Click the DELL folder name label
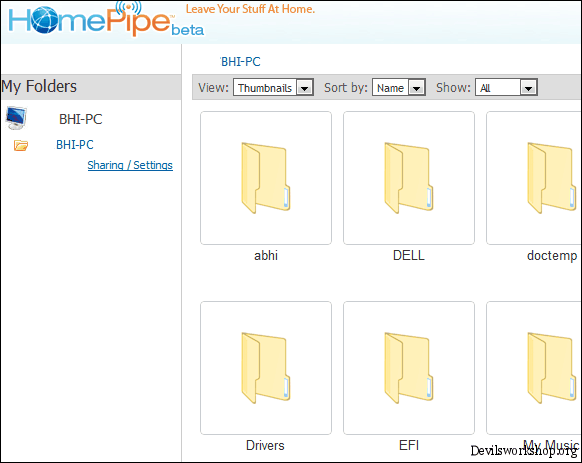This screenshot has height=463, width=582. click(x=409, y=255)
